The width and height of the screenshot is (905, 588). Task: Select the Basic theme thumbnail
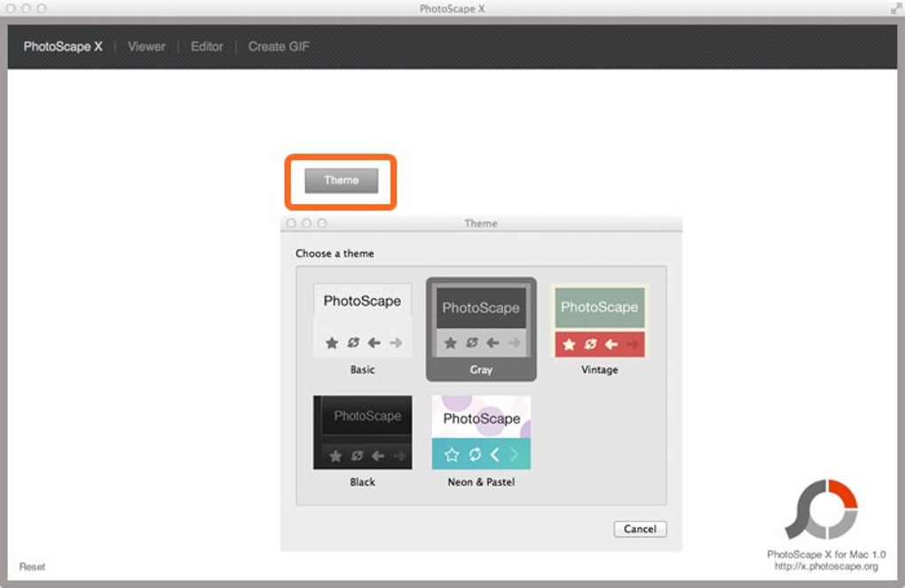click(x=363, y=320)
